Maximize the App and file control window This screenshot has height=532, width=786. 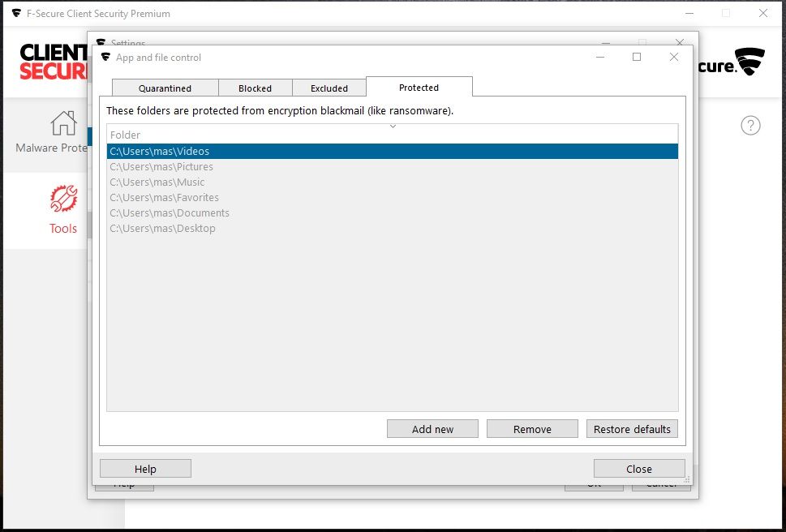pyautogui.click(x=637, y=57)
